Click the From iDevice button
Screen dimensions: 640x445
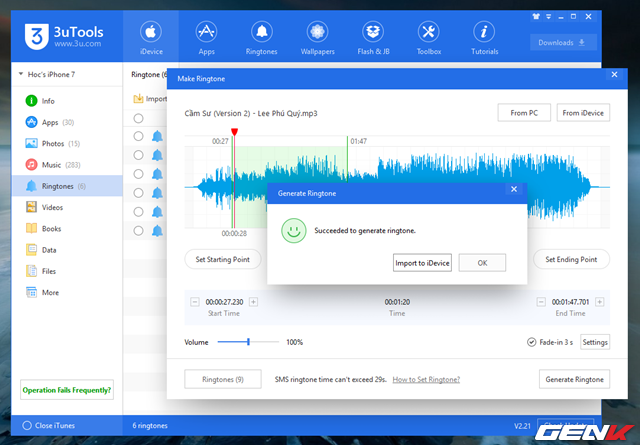(583, 113)
